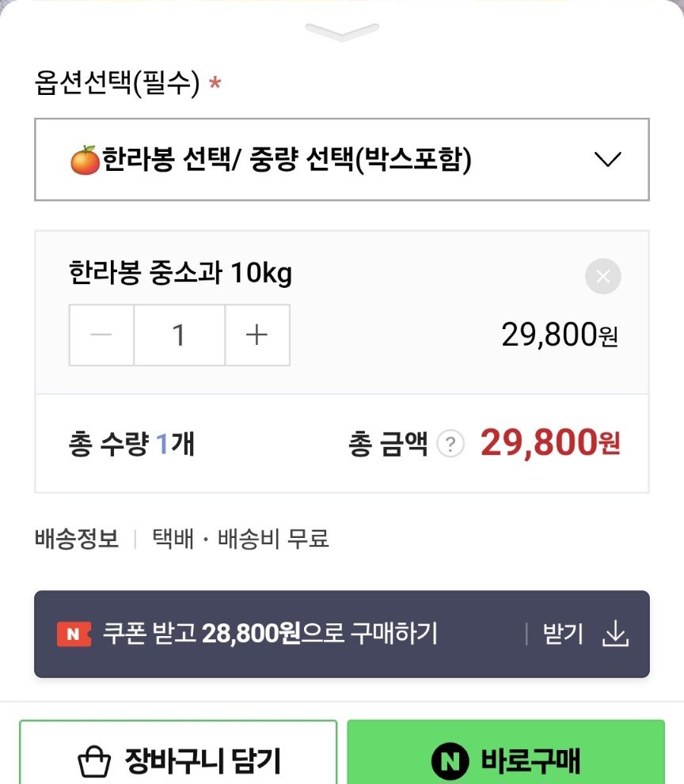Click the red N coupon icon
This screenshot has height=784, width=684.
pos(74,634)
